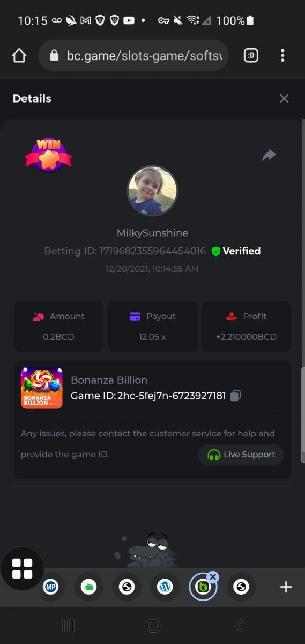Open Android recent apps
The width and height of the screenshot is (305, 644).
click(68, 626)
